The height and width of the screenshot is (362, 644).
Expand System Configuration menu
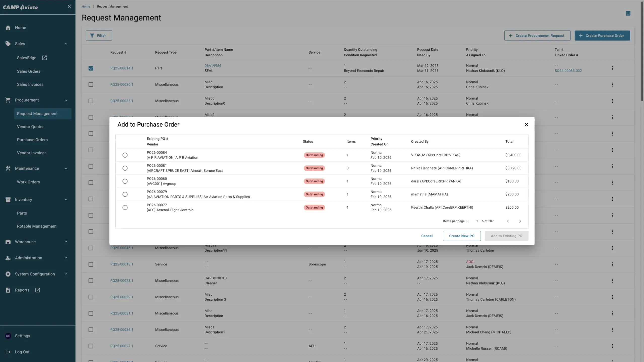pyautogui.click(x=66, y=274)
